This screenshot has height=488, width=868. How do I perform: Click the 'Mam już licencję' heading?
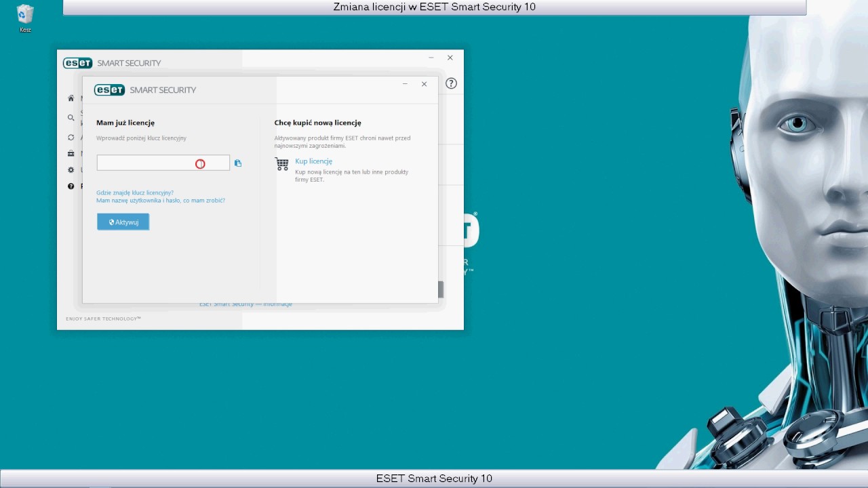pos(125,123)
